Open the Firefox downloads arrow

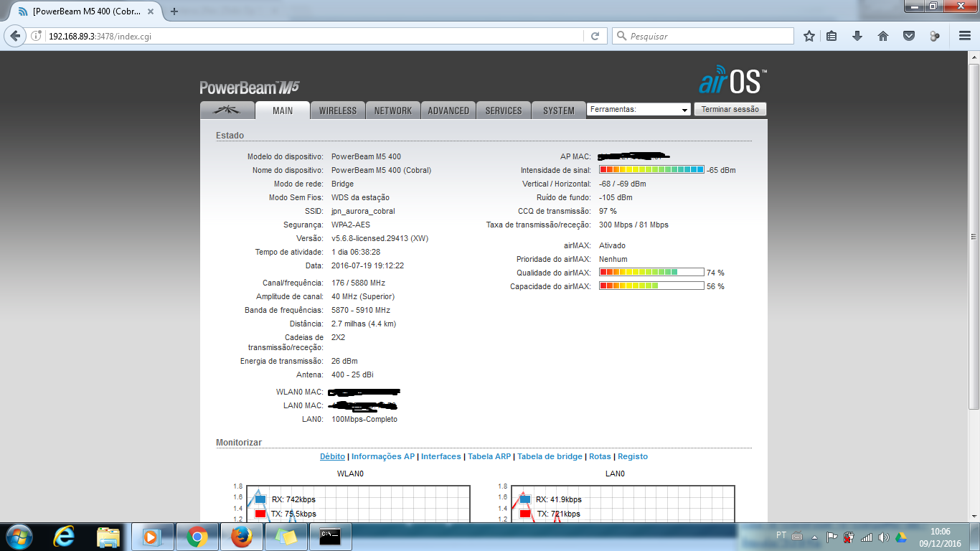[857, 36]
